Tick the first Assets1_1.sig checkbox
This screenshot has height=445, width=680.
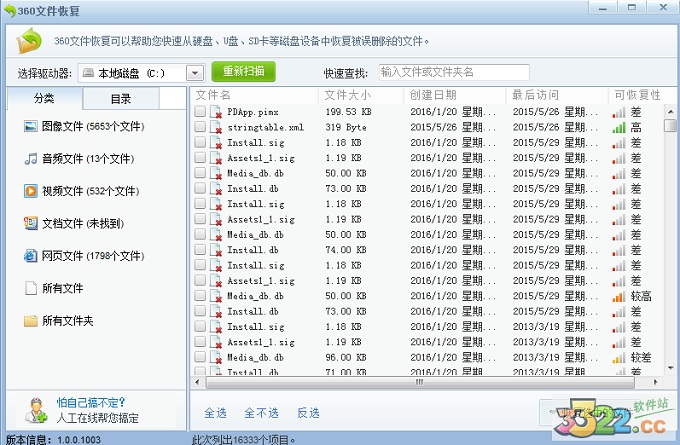tap(200, 157)
